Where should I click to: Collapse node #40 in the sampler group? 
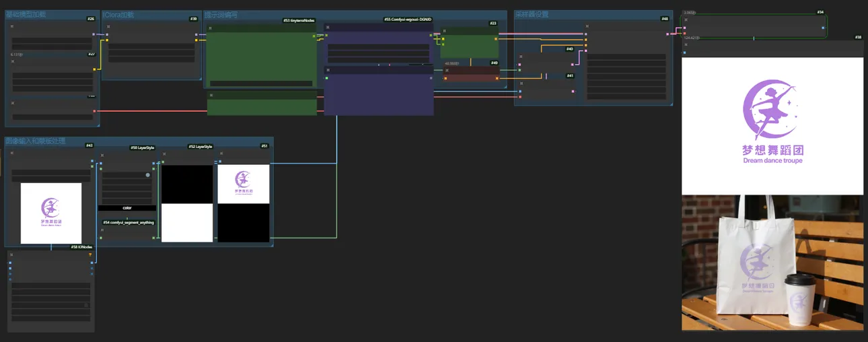pos(520,57)
